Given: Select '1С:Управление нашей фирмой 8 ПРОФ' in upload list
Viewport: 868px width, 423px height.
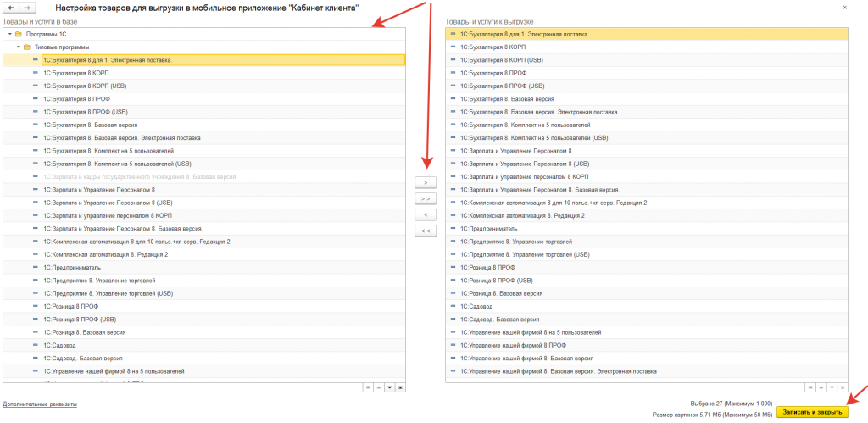Looking at the screenshot, I should 647,346.
